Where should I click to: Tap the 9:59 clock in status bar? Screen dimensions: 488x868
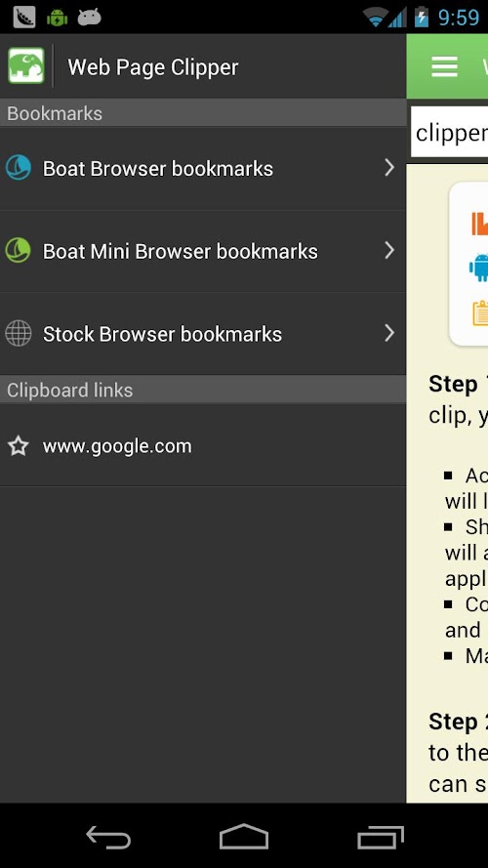[459, 18]
